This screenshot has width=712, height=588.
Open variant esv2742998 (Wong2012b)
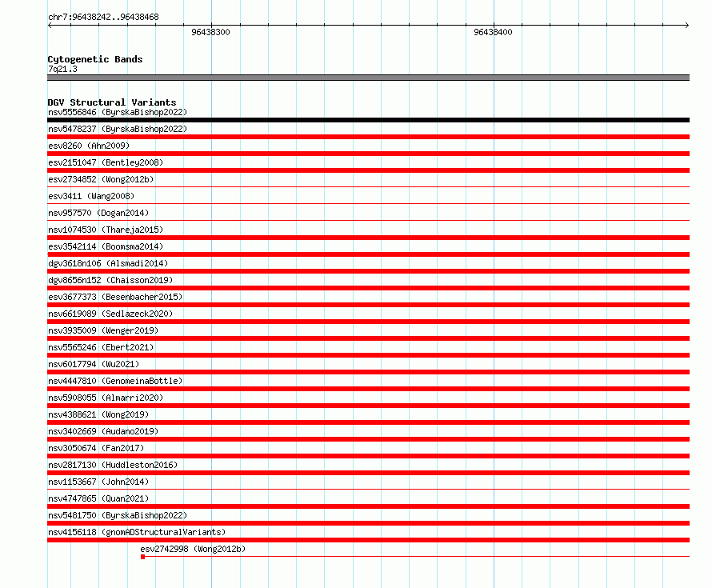point(193,549)
